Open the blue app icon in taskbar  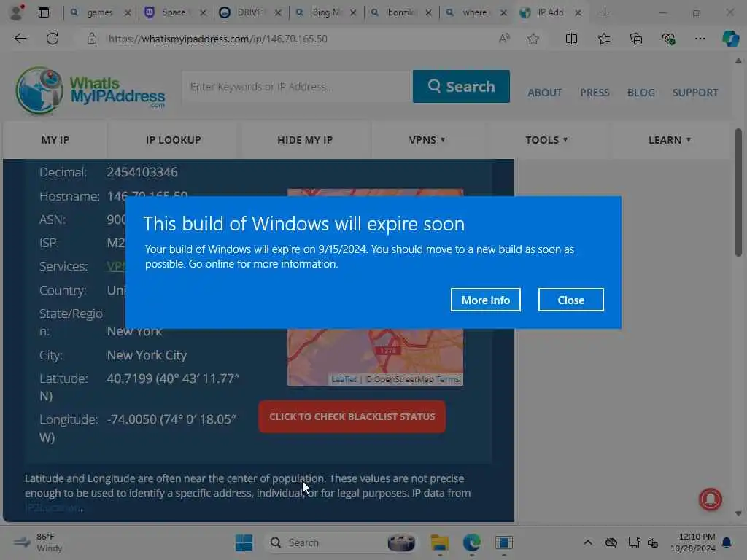click(503, 542)
